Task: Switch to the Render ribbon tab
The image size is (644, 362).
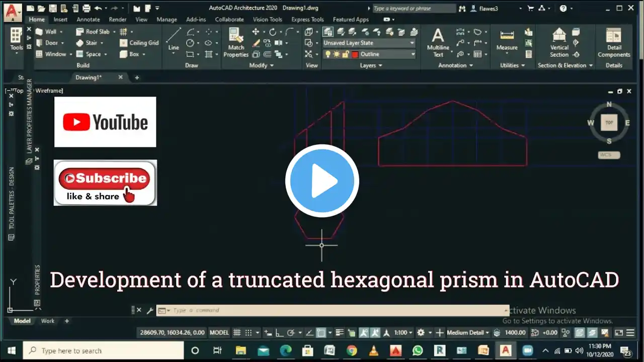Action: click(118, 20)
